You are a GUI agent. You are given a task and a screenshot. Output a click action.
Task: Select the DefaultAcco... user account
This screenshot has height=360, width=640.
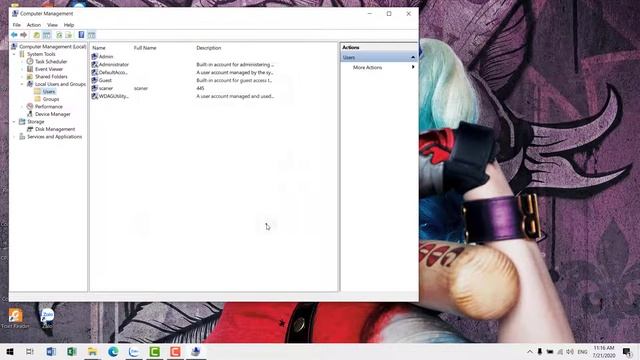[x=113, y=73]
